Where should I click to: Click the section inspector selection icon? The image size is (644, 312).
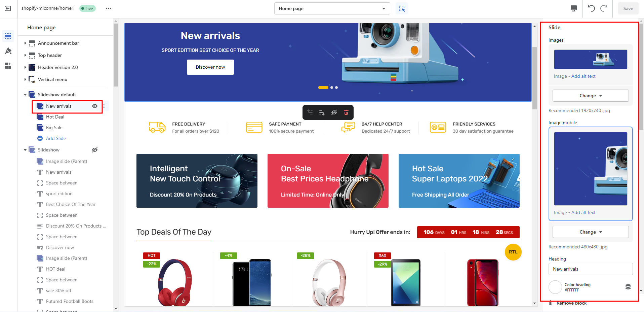[402, 8]
